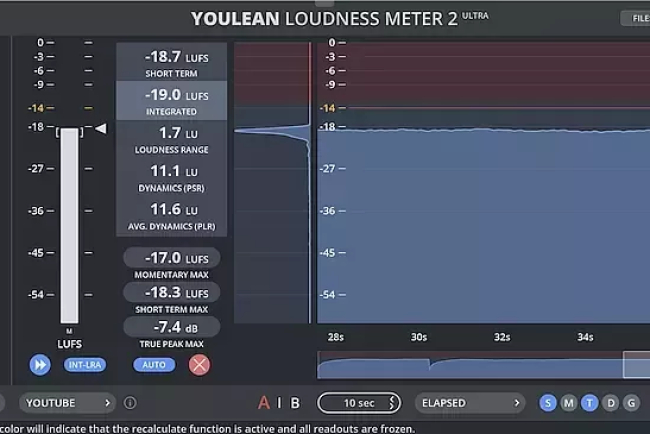Click the loudness distribution histogram panel
Viewport: 650px width, 434px height.
[273, 182]
